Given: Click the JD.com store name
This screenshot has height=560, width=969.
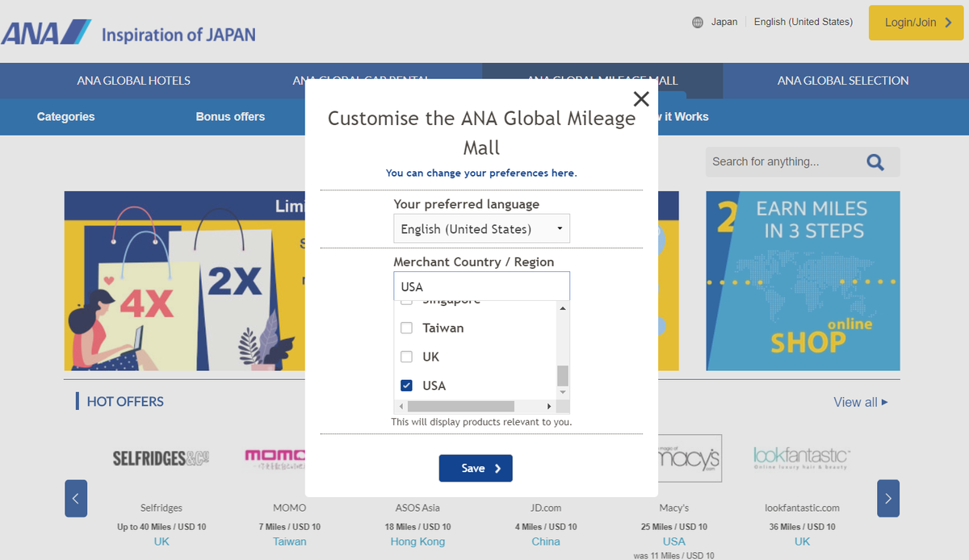Looking at the screenshot, I should [x=546, y=508].
